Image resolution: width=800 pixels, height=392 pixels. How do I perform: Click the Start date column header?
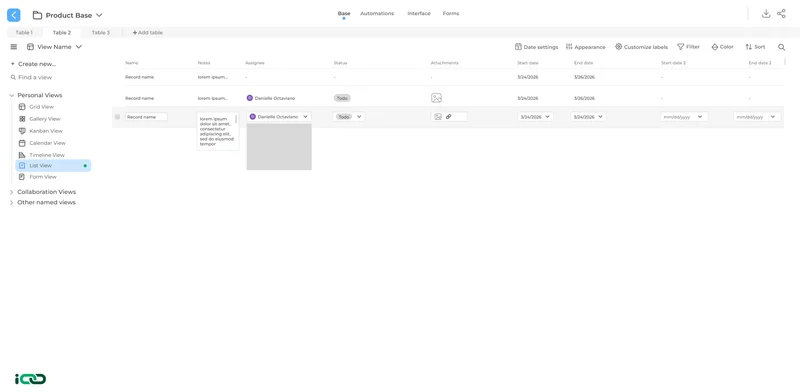(528, 63)
